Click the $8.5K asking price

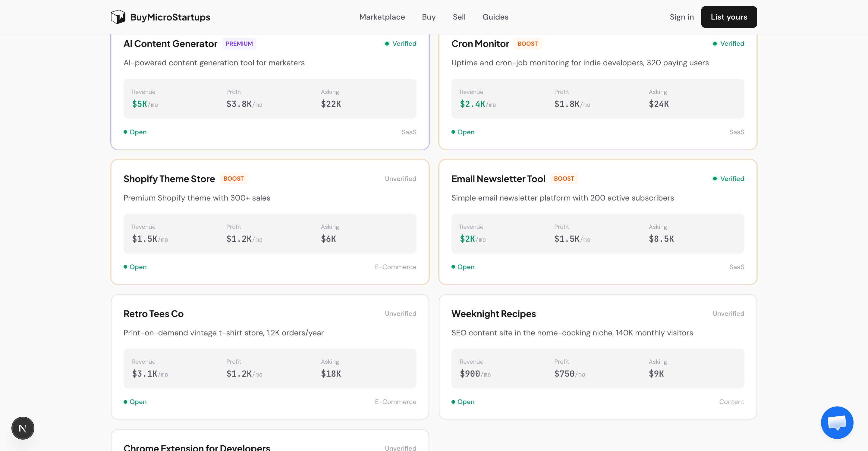(x=662, y=239)
